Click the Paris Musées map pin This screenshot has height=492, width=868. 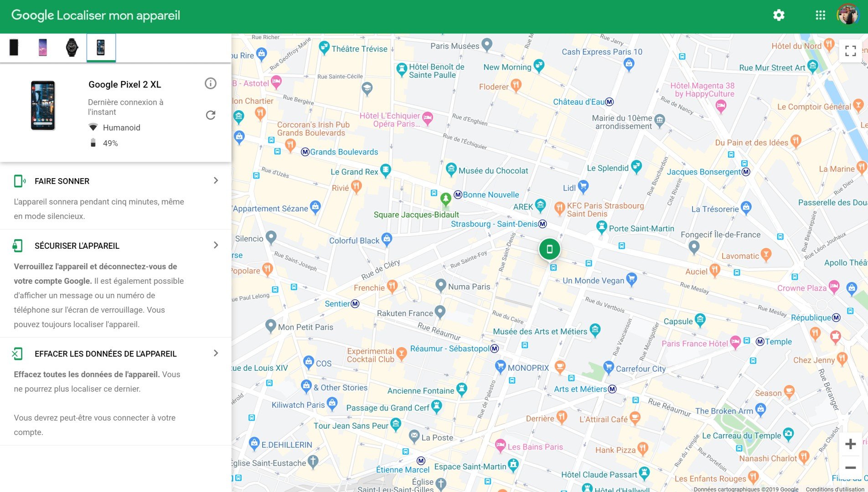click(487, 45)
